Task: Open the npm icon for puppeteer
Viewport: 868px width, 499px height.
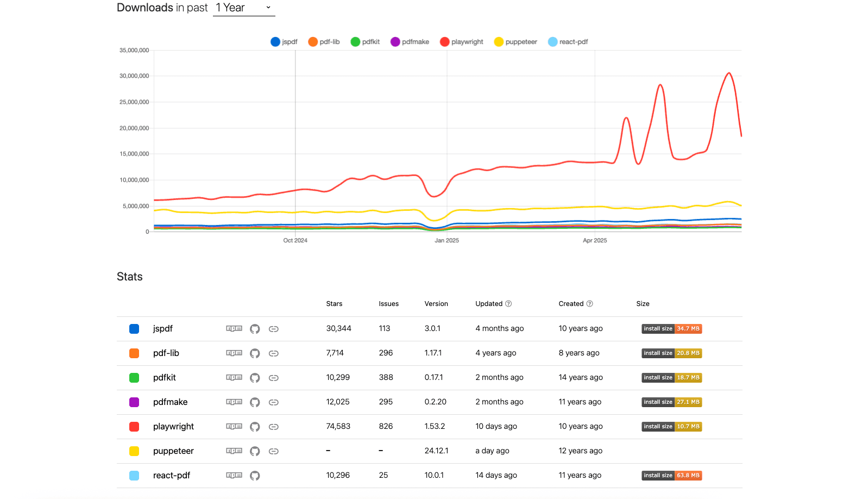Action: (234, 451)
